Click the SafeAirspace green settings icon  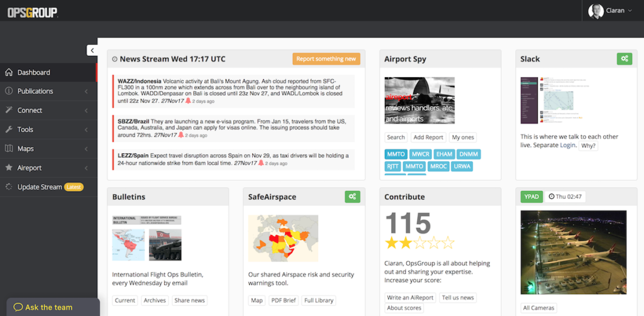352,197
